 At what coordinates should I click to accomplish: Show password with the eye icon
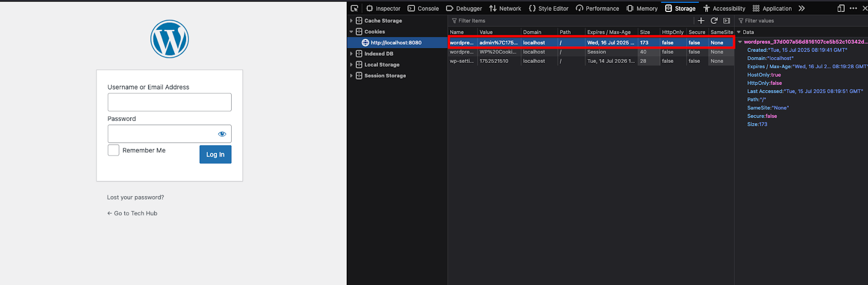(x=222, y=134)
